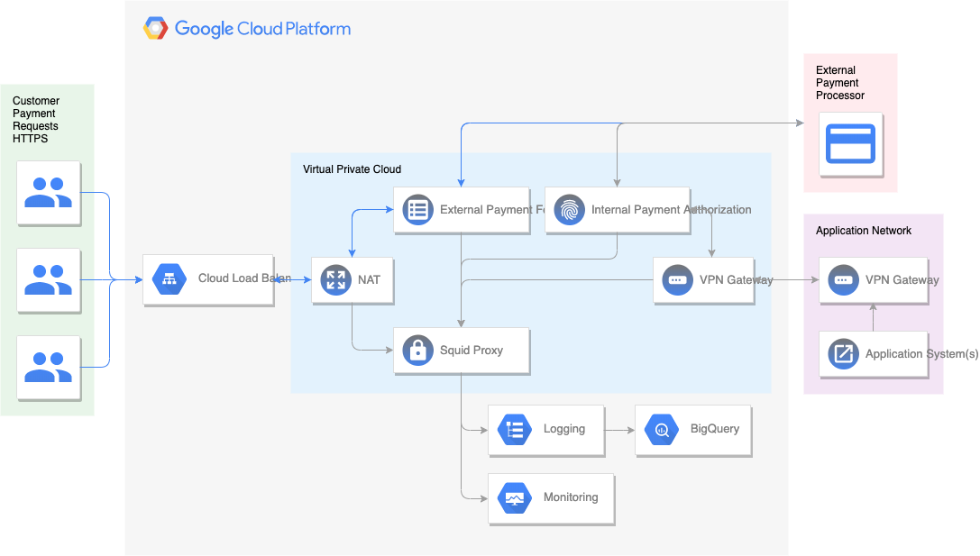Screen dimensions: 980x556
Task: Select the Logging text label
Action: (x=563, y=429)
